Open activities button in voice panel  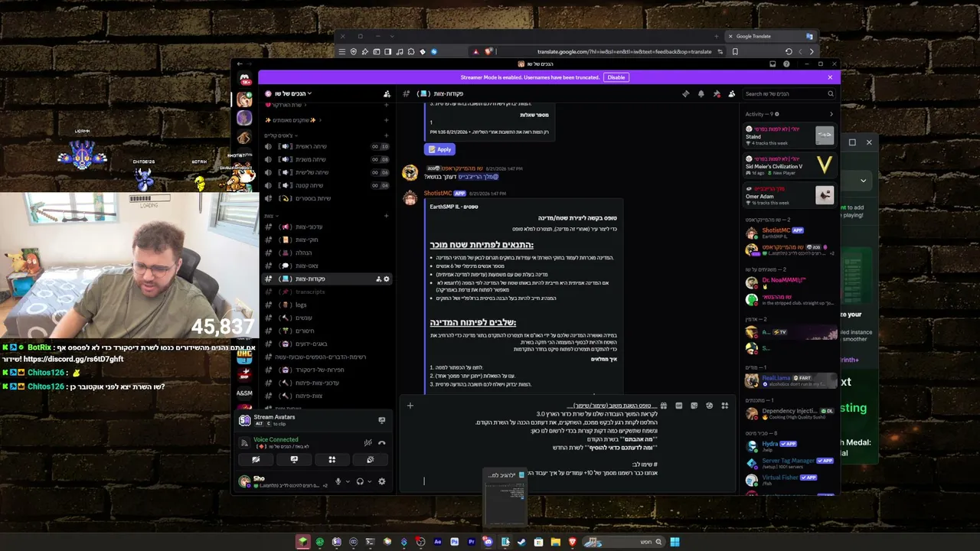point(332,460)
